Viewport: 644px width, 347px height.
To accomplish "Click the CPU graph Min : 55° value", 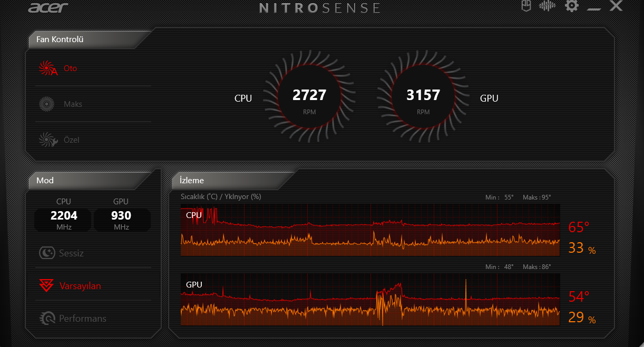I will 500,197.
